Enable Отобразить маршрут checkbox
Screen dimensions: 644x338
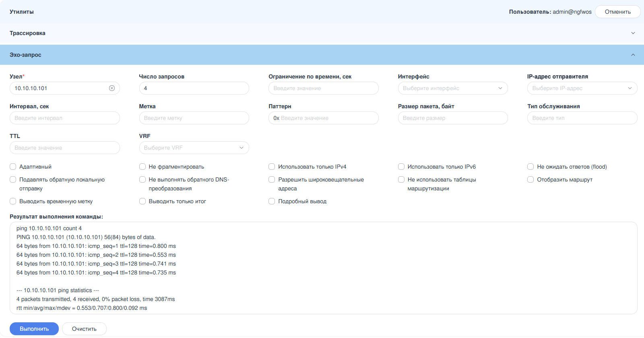coord(530,179)
